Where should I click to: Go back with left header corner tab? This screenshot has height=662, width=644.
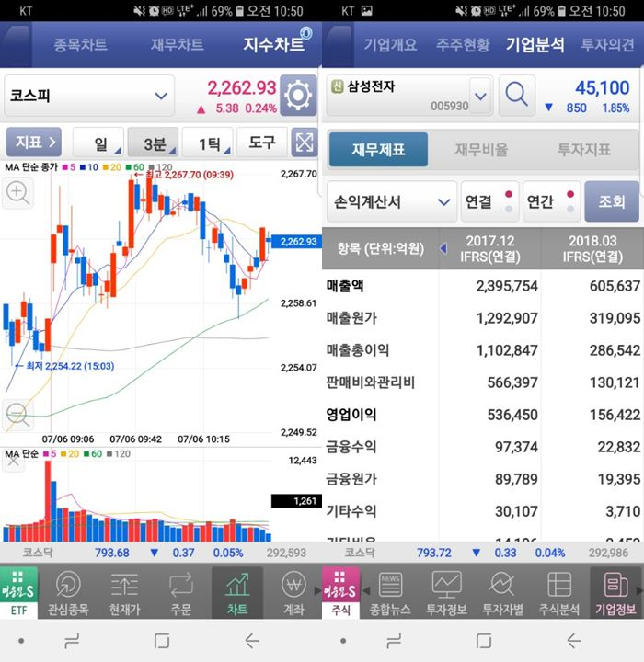pos(16,45)
